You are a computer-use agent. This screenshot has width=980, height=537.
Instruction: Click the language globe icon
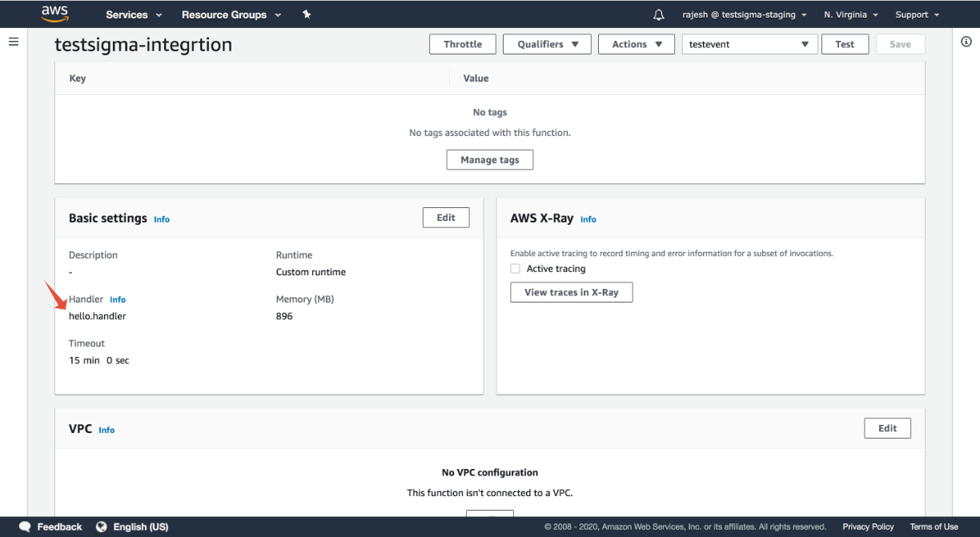coord(102,527)
